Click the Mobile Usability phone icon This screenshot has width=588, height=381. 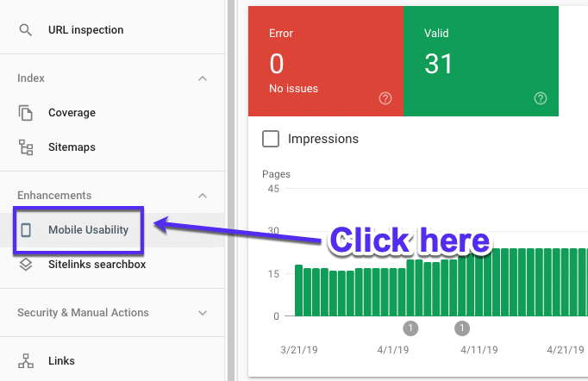(x=26, y=230)
